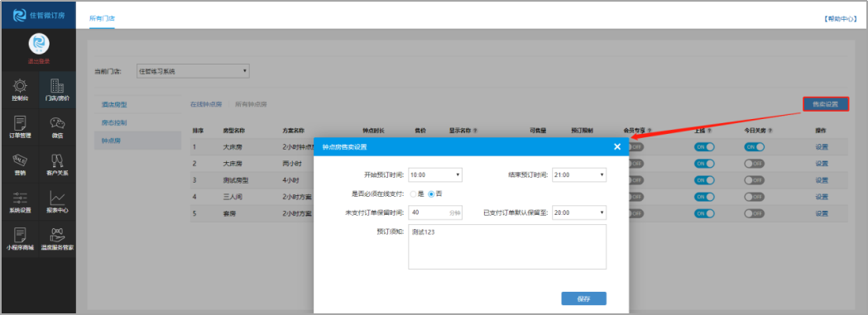Open the 当前门店 store dropdown
This screenshot has width=868, height=315.
(x=193, y=71)
